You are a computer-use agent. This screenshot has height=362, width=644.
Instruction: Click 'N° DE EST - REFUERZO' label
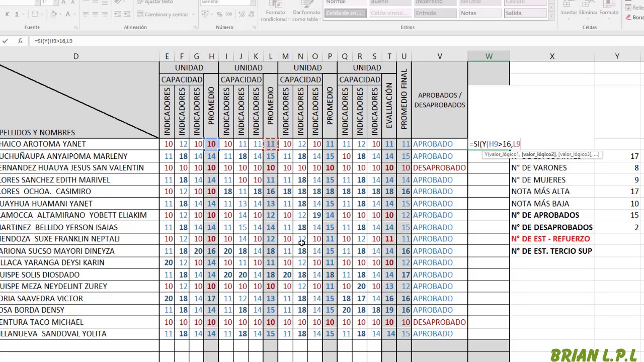pos(550,239)
